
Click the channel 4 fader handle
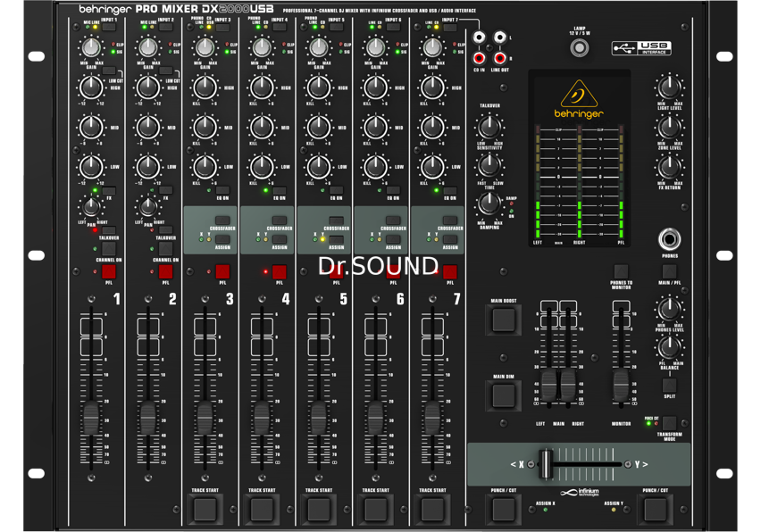click(262, 417)
